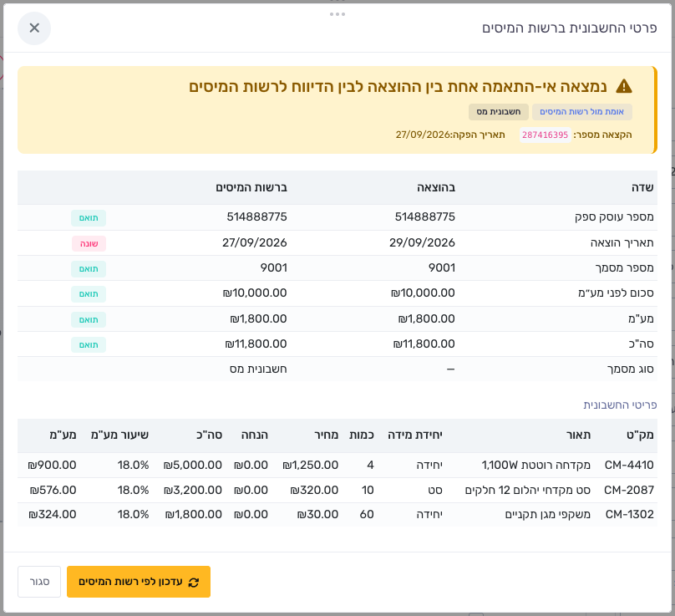The width and height of the screenshot is (675, 616).
Task: Click description משקפי מגן תקניים
Action: pyautogui.click(x=547, y=514)
